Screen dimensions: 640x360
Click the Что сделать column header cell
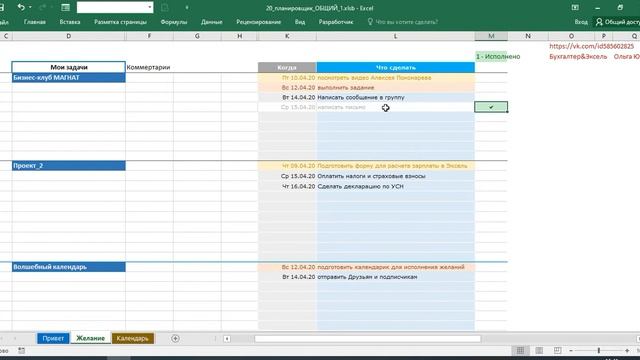point(396,67)
